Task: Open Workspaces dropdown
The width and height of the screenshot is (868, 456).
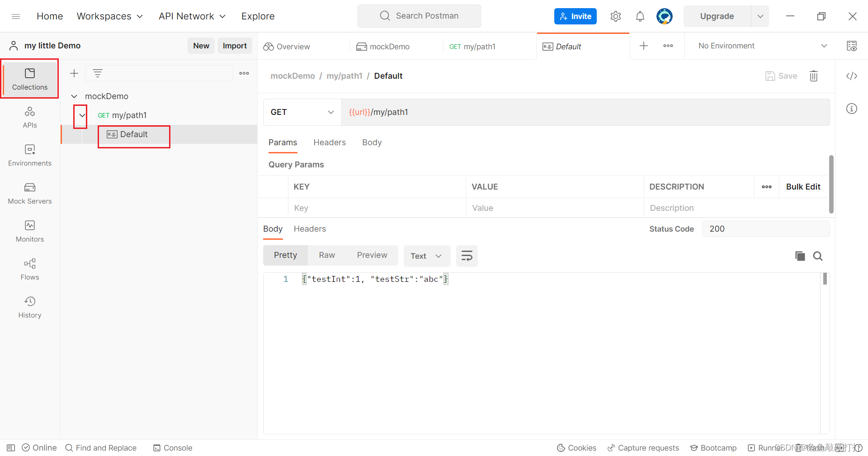Action: coord(110,16)
